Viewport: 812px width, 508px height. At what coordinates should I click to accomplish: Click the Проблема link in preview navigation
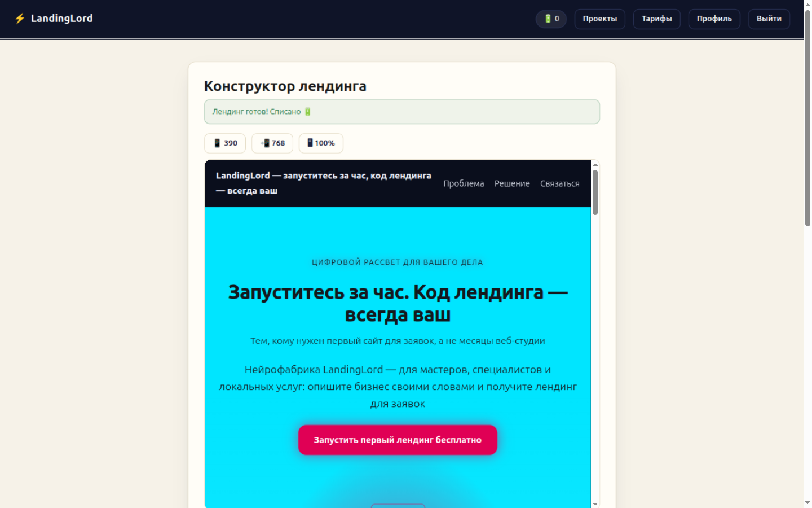click(464, 183)
